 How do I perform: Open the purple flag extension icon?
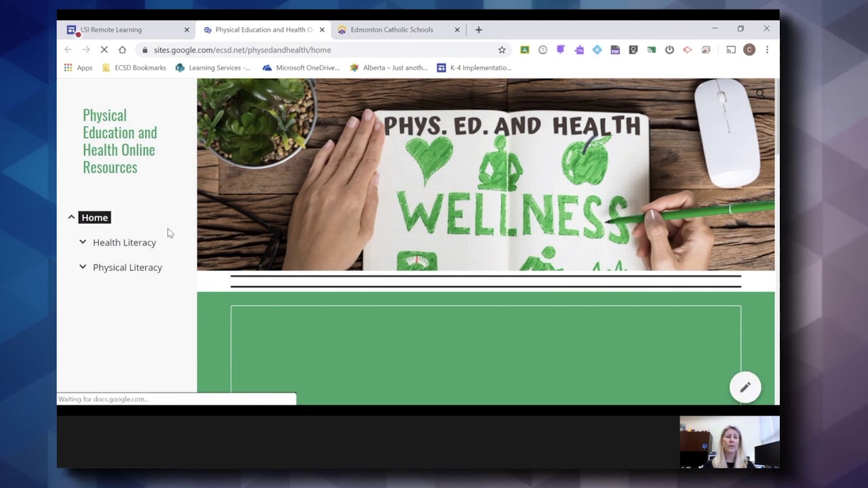(561, 49)
